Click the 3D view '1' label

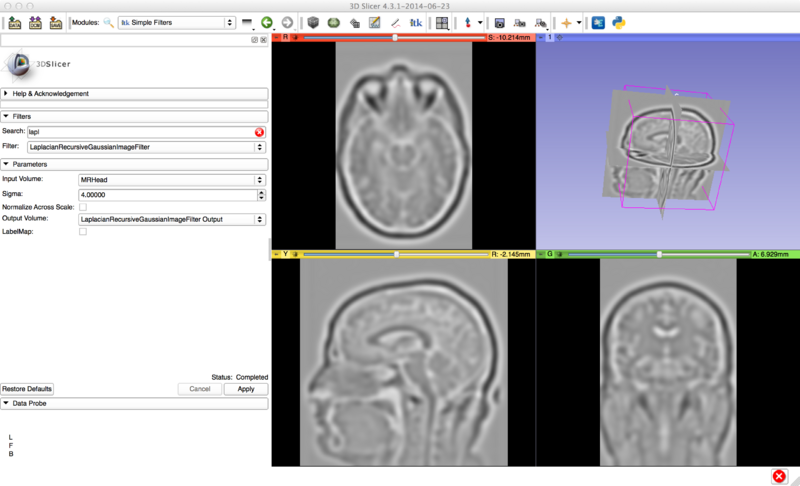point(549,37)
